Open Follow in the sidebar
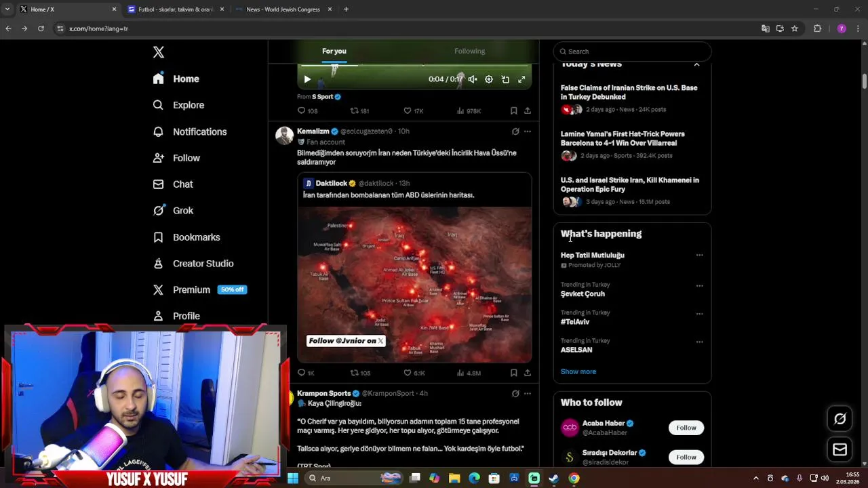 click(176, 158)
